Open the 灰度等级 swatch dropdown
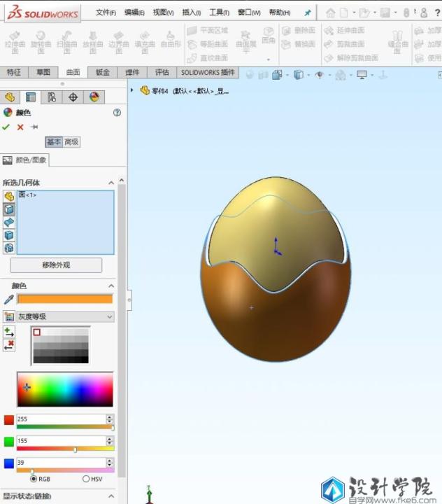 pyautogui.click(x=109, y=317)
